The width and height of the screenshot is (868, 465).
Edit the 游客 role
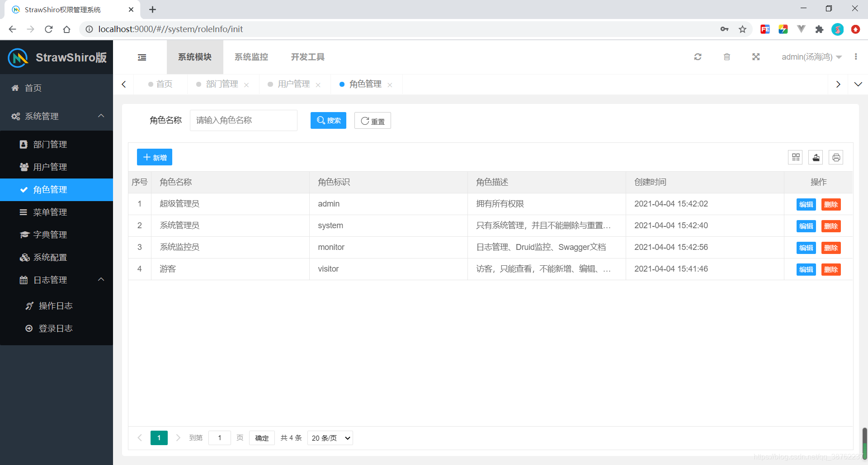coord(806,269)
